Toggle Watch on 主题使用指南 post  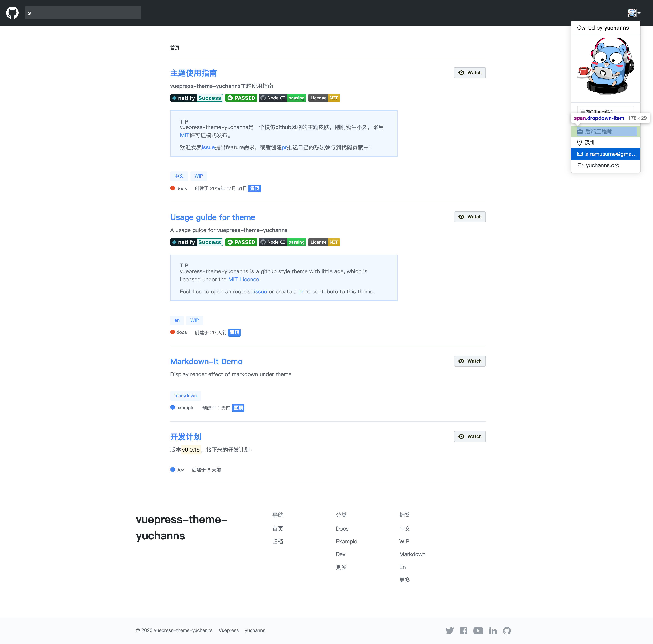[x=470, y=73]
